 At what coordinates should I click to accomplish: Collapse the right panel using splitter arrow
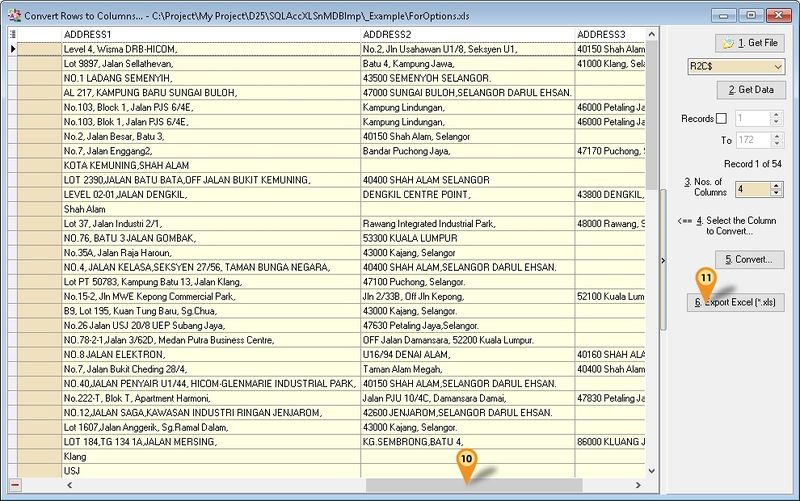click(x=662, y=260)
